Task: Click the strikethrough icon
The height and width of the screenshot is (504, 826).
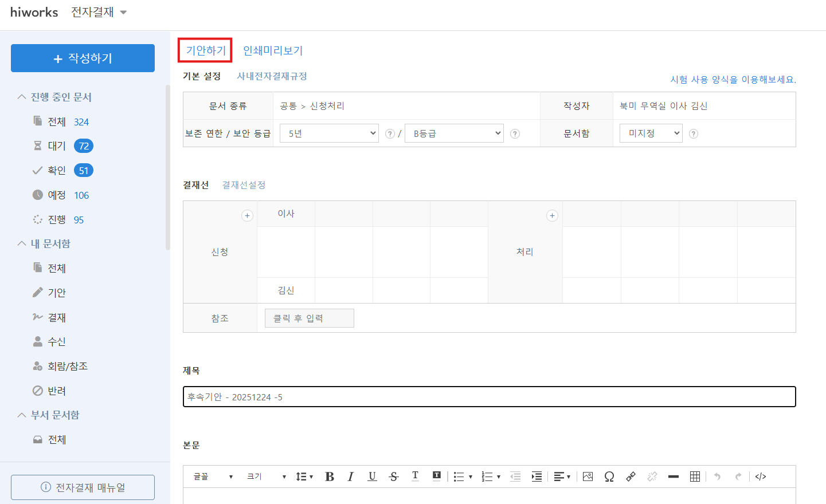Action: [x=394, y=477]
